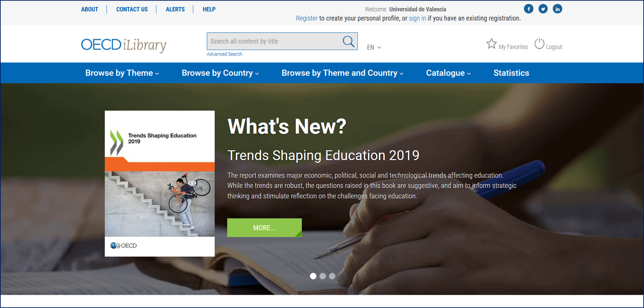Open the ALERTS page
This screenshot has height=308, width=644.
pyautogui.click(x=175, y=9)
